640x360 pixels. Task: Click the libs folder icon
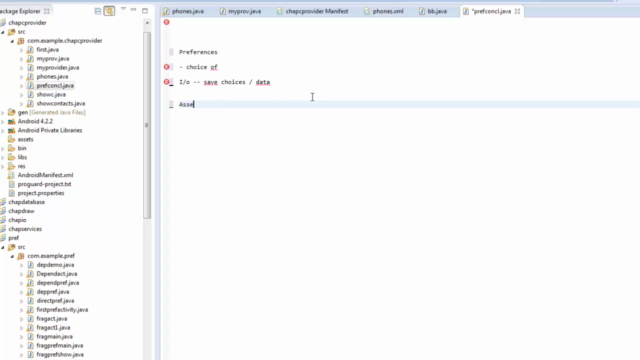(x=11, y=158)
